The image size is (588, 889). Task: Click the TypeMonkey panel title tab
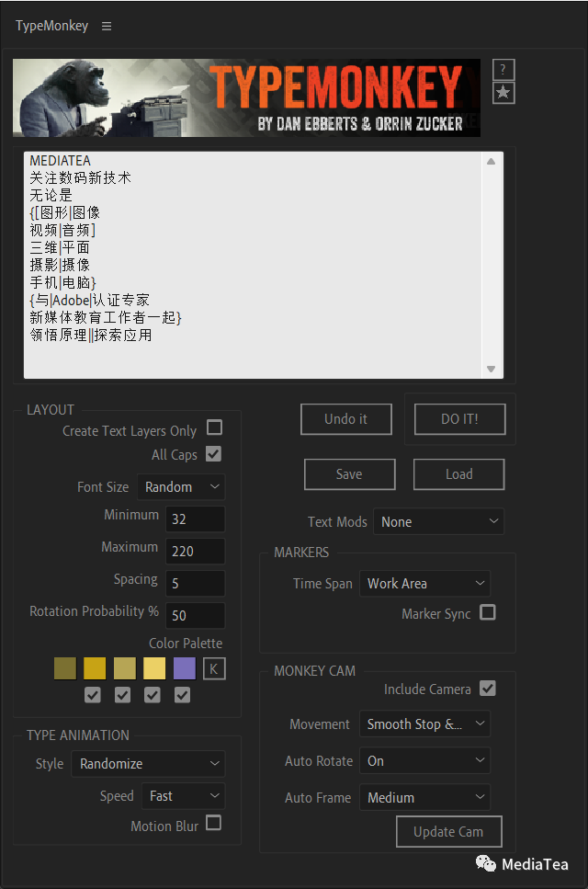(x=52, y=26)
